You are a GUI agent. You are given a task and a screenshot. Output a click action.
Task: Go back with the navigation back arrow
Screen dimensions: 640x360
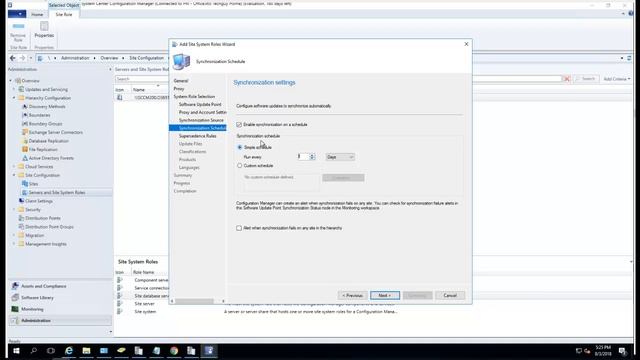tap(13, 58)
